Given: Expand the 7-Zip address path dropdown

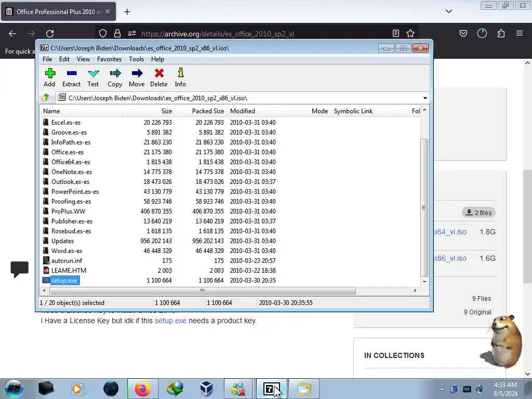Looking at the screenshot, I should (425, 98).
